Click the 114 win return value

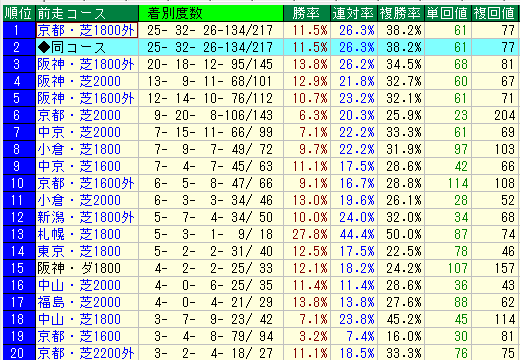458,183
